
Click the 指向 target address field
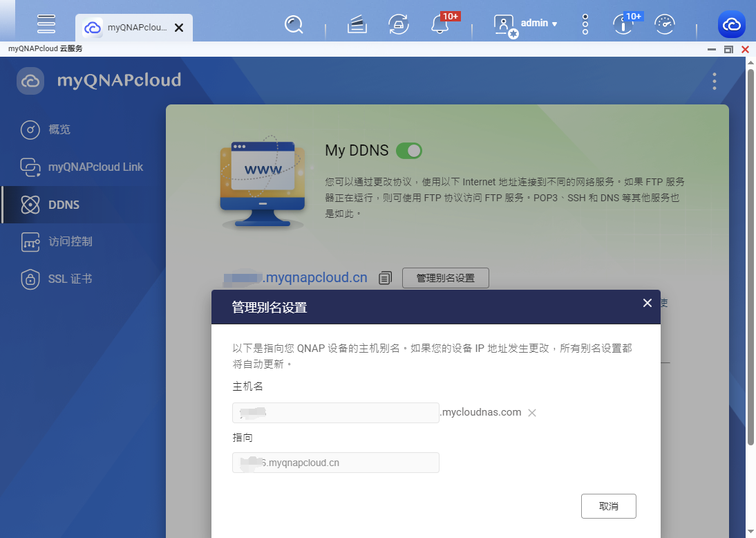(336, 463)
